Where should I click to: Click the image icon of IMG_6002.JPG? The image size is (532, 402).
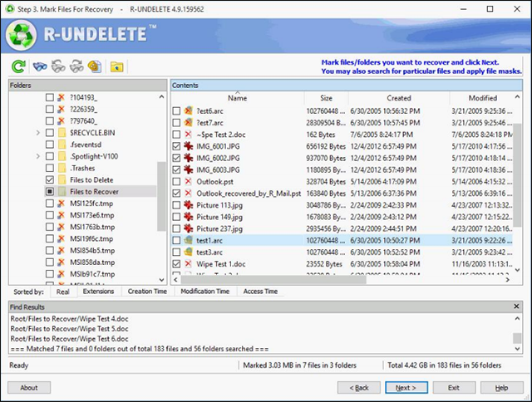pyautogui.click(x=189, y=158)
